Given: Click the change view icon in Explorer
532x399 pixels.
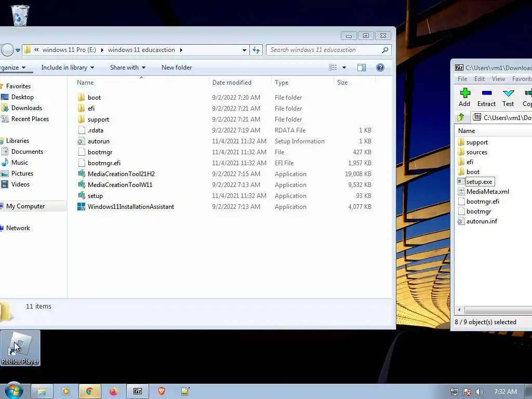Looking at the screenshot, I should coord(333,68).
